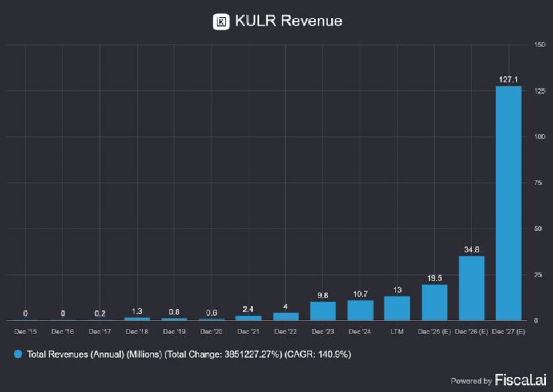Click the 10.7 value label
Viewport: 553px width, 392px height.
pyautogui.click(x=360, y=294)
